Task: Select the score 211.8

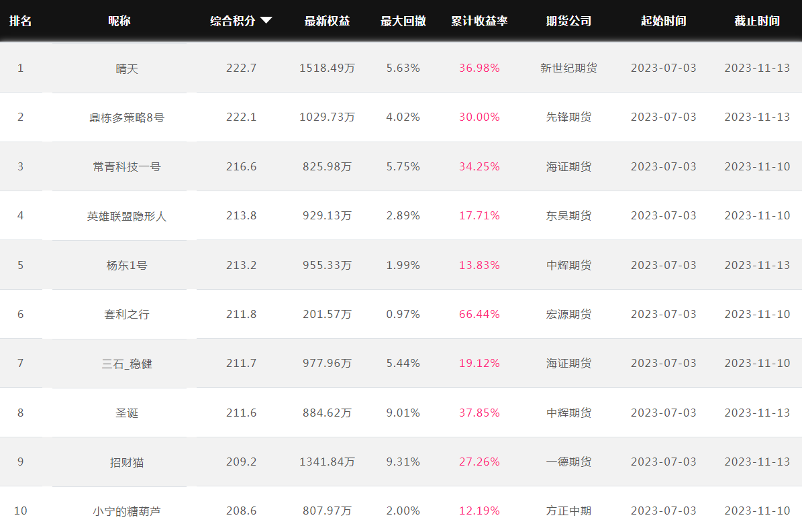Action: coord(242,314)
